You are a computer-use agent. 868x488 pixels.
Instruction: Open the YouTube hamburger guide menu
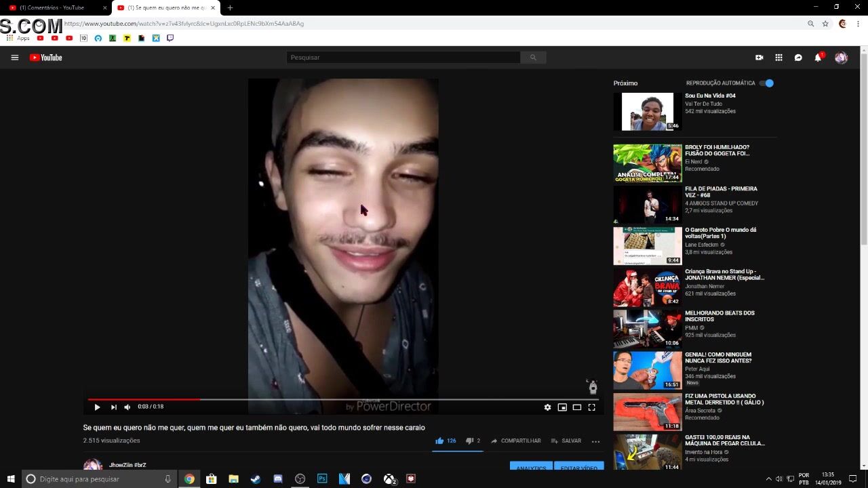tap(14, 58)
